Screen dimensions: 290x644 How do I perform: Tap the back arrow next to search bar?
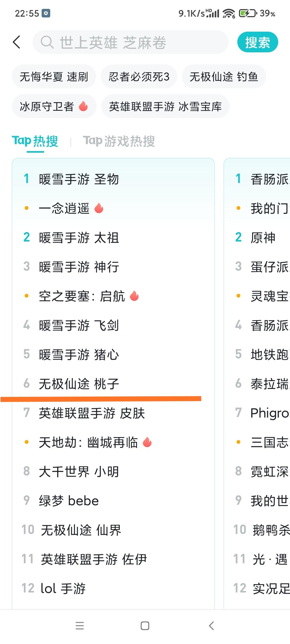pyautogui.click(x=16, y=42)
